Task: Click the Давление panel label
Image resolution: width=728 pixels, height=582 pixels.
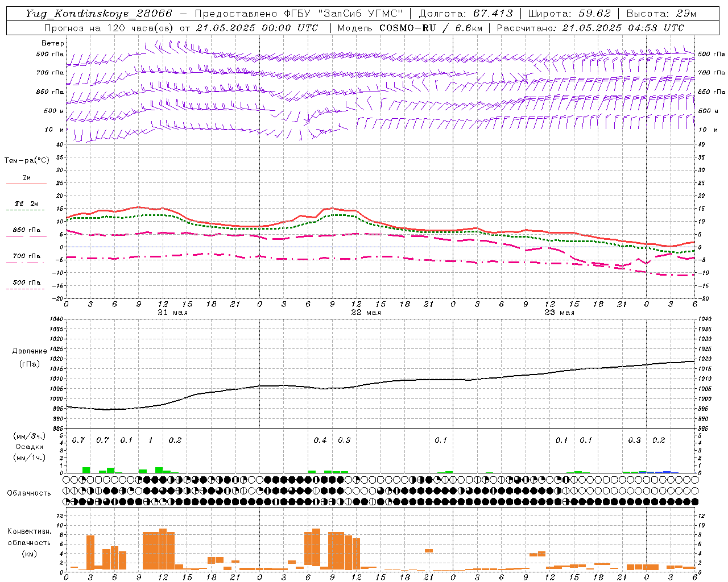Action: click(x=30, y=351)
